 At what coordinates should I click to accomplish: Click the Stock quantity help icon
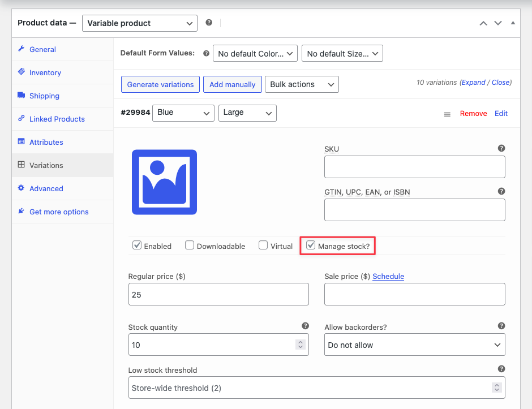click(x=305, y=326)
